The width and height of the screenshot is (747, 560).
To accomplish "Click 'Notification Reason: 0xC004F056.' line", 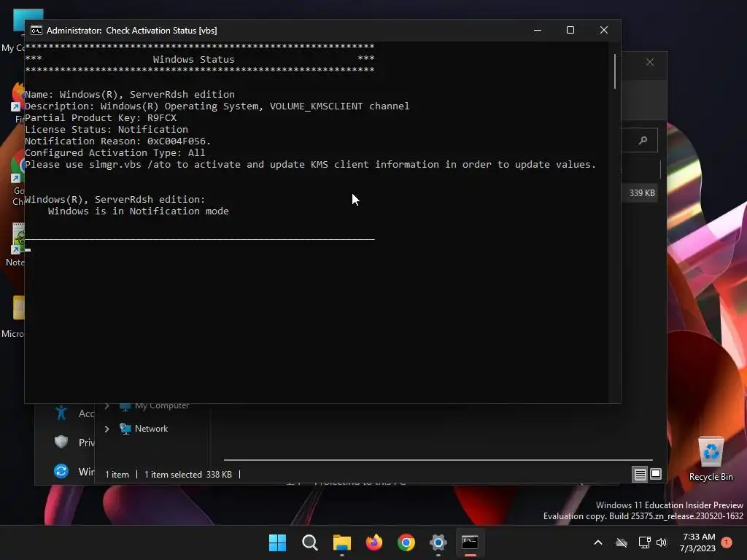I will point(117,141).
